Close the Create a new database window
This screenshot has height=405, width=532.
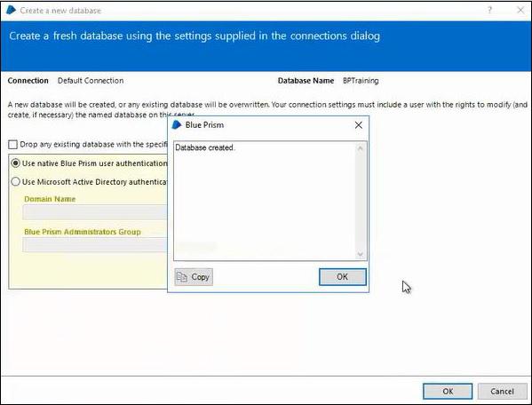[520, 10]
